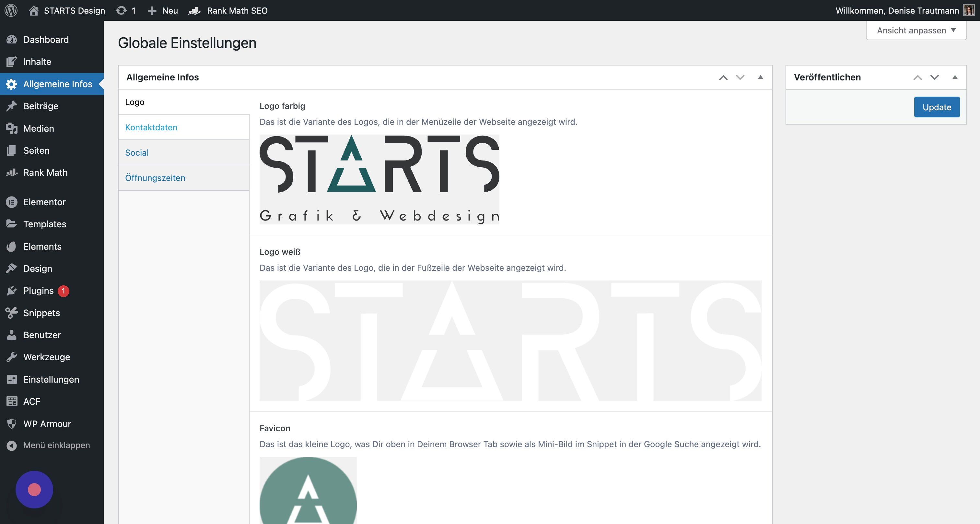Click the Plugins update count badge
Viewport: 980px width, 524px height.
(x=64, y=291)
